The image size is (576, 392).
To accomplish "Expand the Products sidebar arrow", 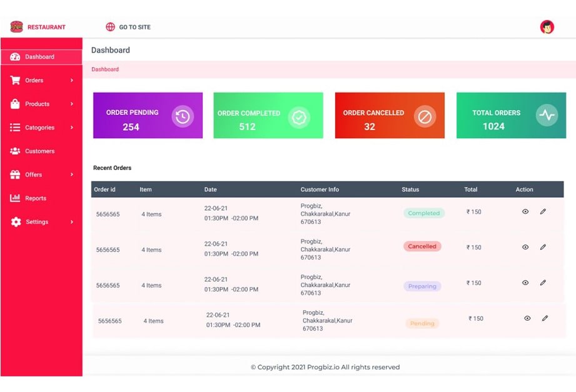I will point(72,104).
